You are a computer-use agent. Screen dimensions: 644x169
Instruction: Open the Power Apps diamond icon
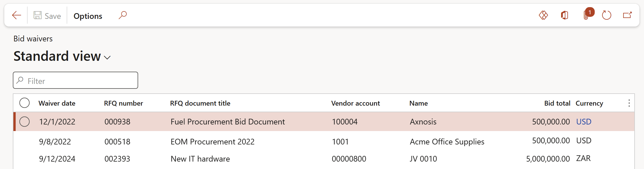[x=543, y=15]
